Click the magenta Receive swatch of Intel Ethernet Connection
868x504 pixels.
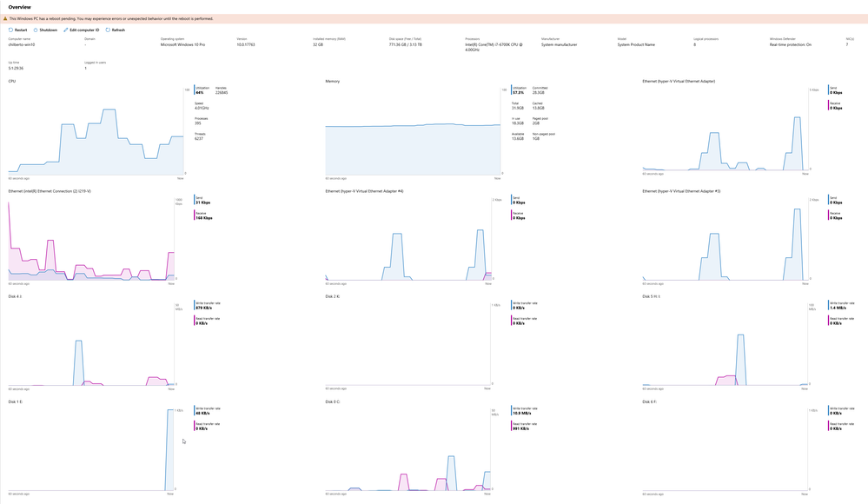pos(195,216)
